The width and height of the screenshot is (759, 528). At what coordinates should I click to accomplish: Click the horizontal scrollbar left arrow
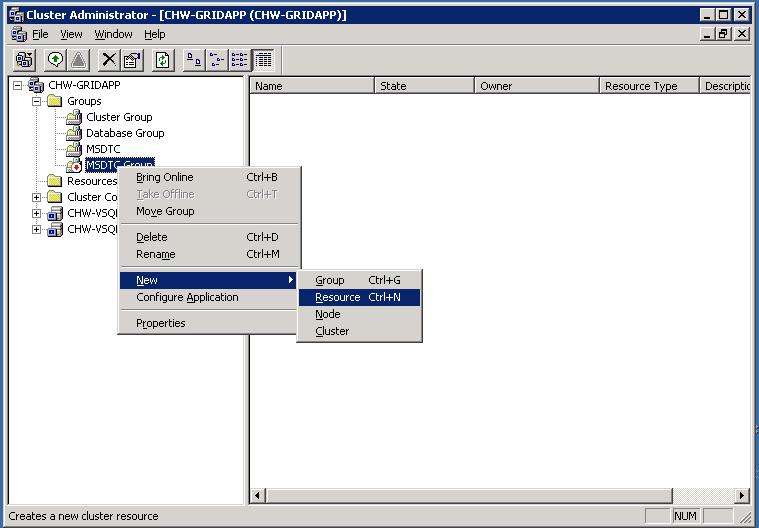(x=257, y=496)
